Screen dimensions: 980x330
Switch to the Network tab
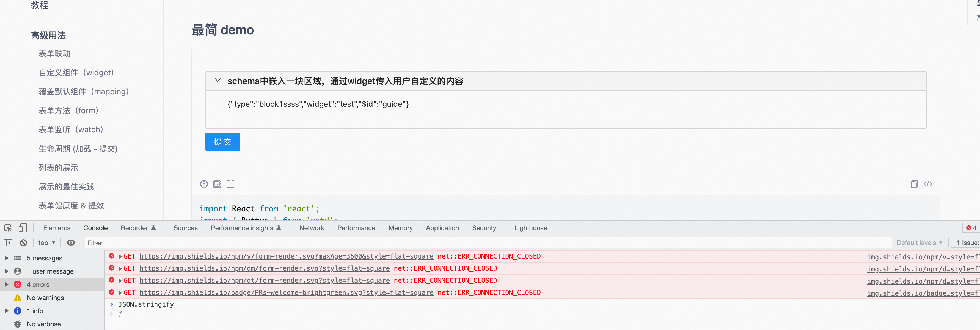click(x=312, y=228)
